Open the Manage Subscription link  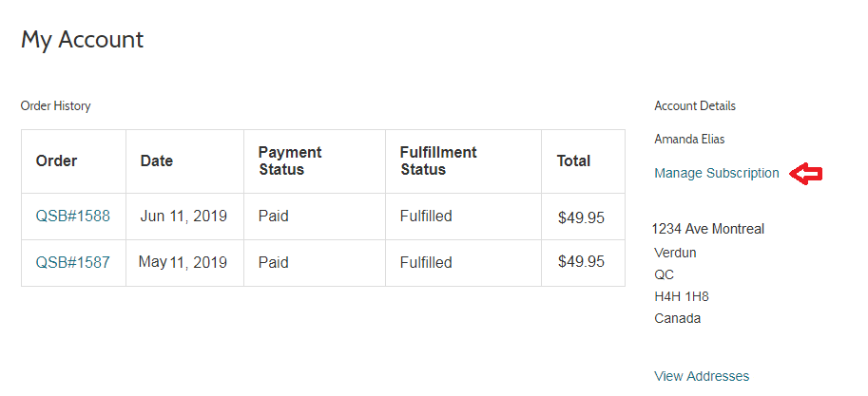[x=716, y=174]
